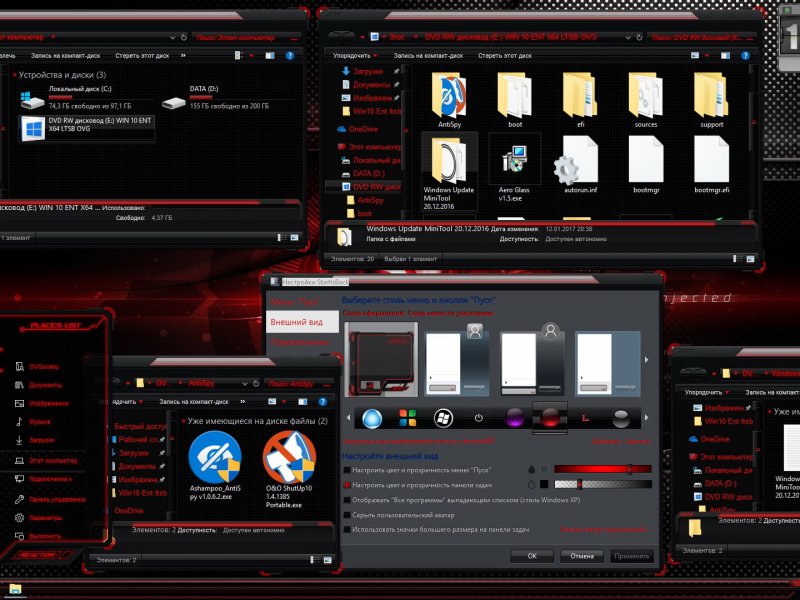The width and height of the screenshot is (800, 600).
Task: Check 'Скрыть пользовательский аватар' option
Action: tap(347, 515)
